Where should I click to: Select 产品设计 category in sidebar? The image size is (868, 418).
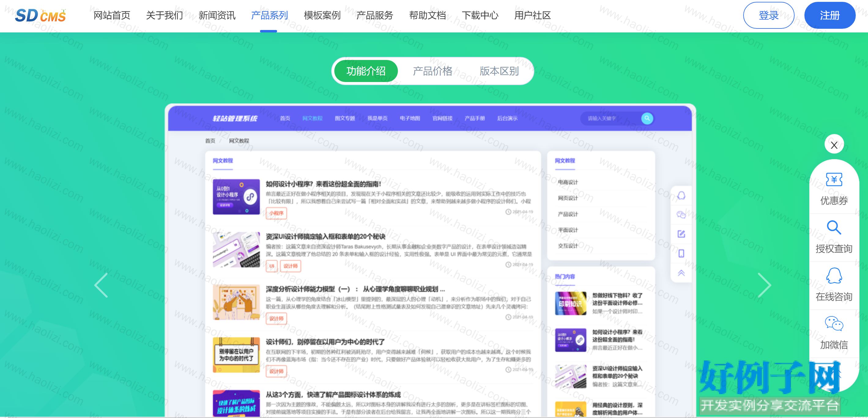pos(567,214)
